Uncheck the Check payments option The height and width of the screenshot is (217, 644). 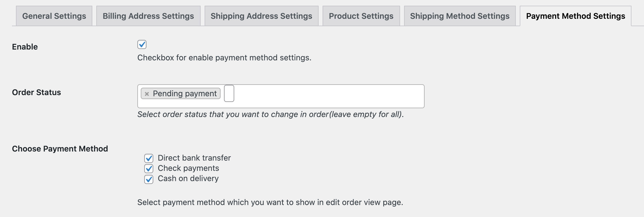(x=149, y=169)
